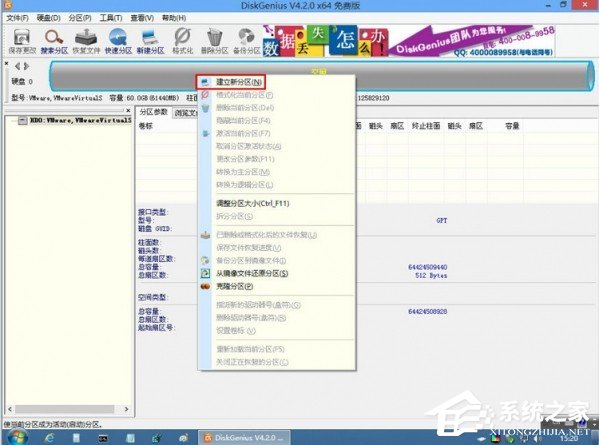Switch to the 浏览文件 tab
This screenshot has height=445, width=599.
coord(185,113)
